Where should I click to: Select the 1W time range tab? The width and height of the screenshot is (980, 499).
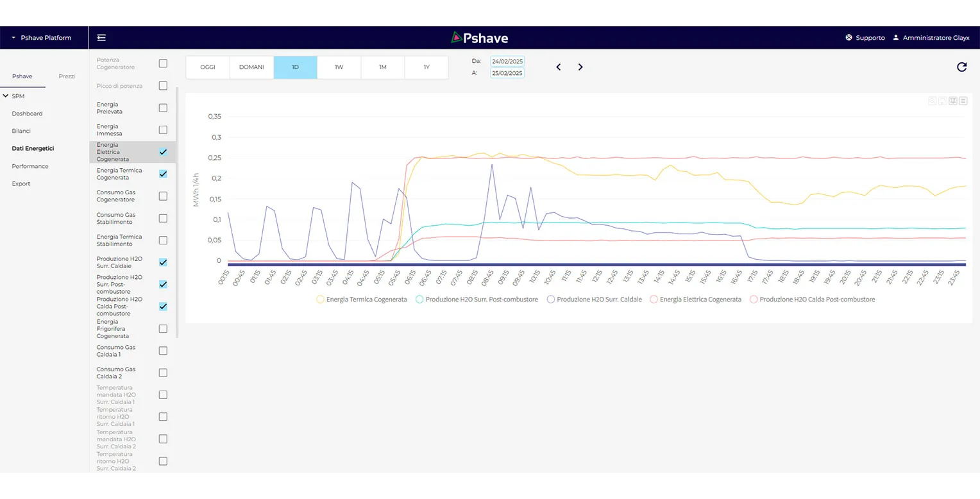(x=339, y=67)
